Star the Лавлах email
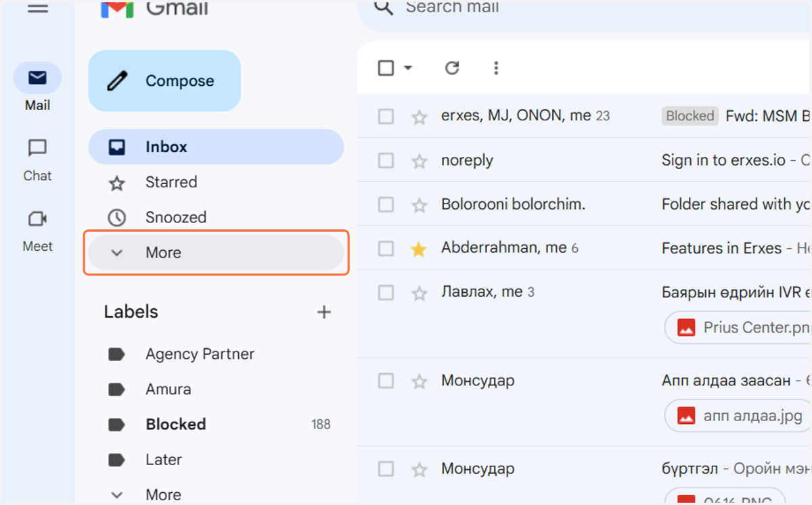The height and width of the screenshot is (505, 812). pos(420,293)
